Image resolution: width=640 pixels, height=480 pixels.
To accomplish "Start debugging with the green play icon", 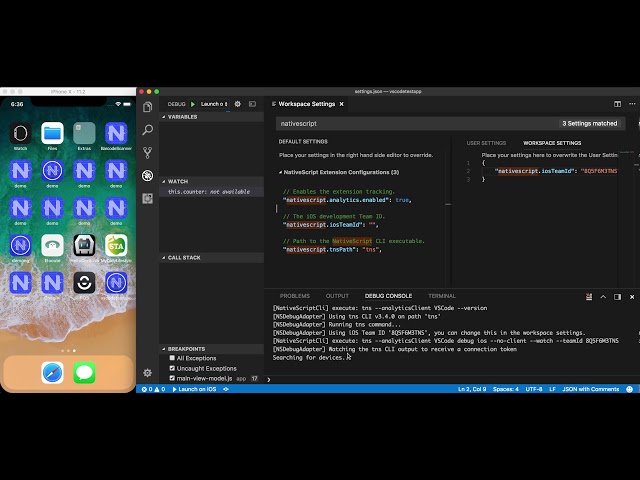I will pyautogui.click(x=193, y=104).
